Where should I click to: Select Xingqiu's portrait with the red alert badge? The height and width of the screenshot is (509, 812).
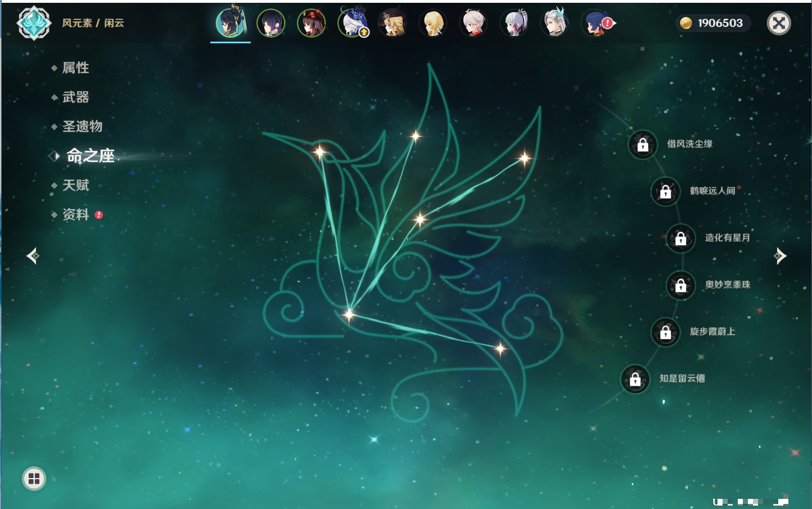[x=596, y=24]
